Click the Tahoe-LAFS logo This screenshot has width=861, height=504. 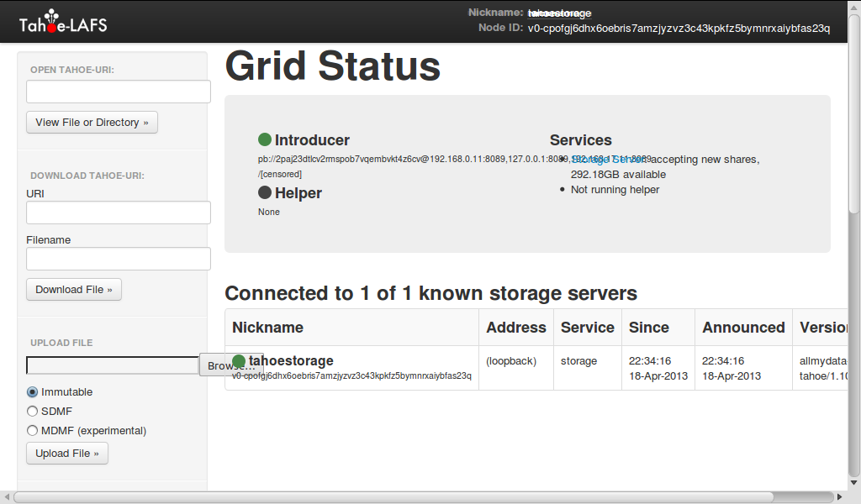tap(63, 22)
